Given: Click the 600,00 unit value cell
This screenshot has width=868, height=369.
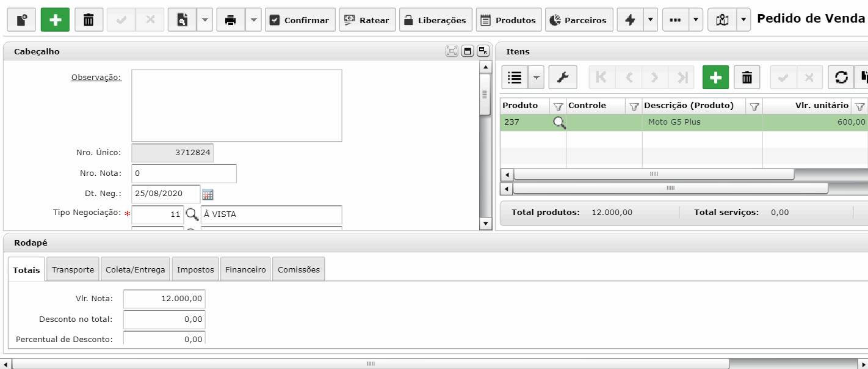Looking at the screenshot, I should click(815, 122).
